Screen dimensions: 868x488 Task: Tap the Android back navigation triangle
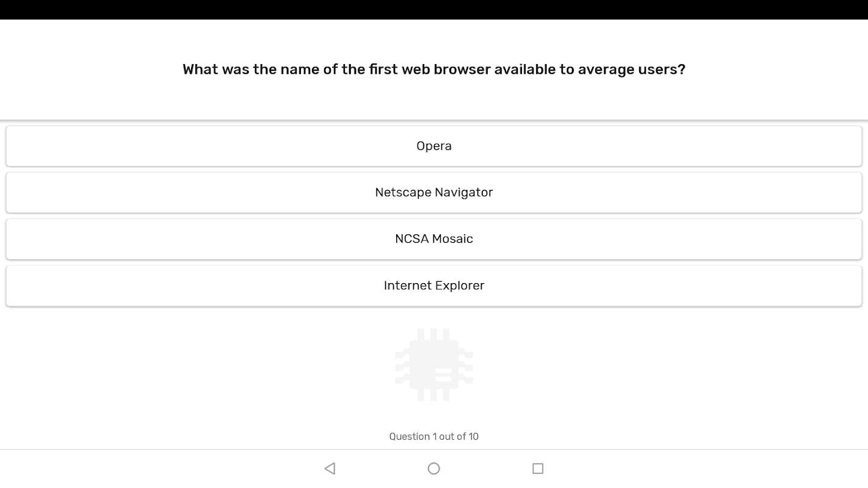[330, 468]
